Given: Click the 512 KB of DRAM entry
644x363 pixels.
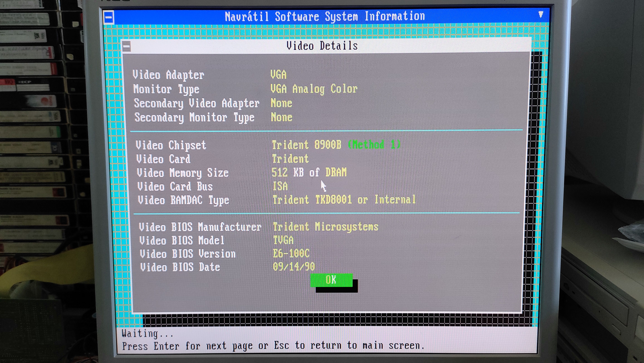Looking at the screenshot, I should pyautogui.click(x=309, y=172).
